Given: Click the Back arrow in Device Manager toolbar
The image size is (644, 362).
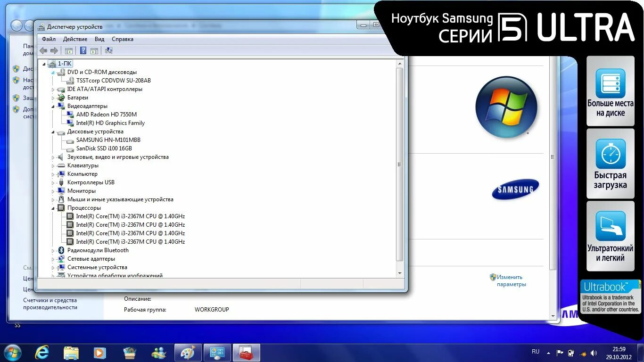Looking at the screenshot, I should [x=43, y=50].
